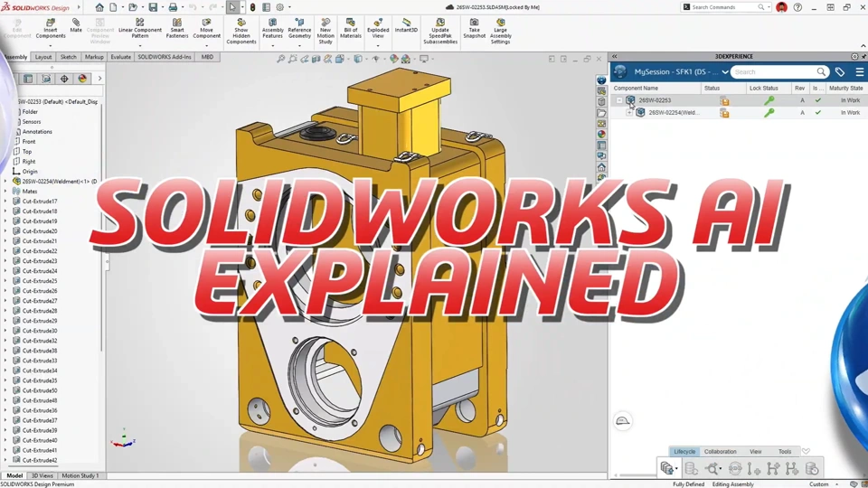
Task: Click Reference Geometry icon
Action: tap(299, 29)
